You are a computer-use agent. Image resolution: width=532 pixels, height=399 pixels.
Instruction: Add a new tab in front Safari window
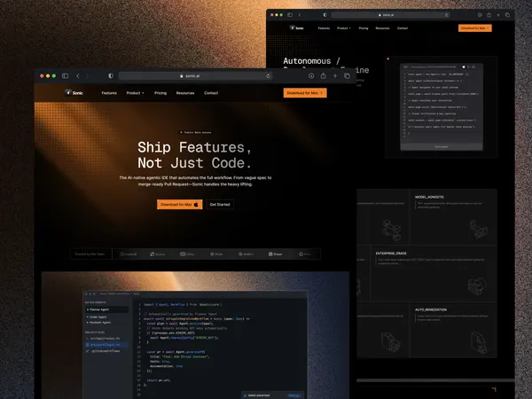click(x=335, y=76)
